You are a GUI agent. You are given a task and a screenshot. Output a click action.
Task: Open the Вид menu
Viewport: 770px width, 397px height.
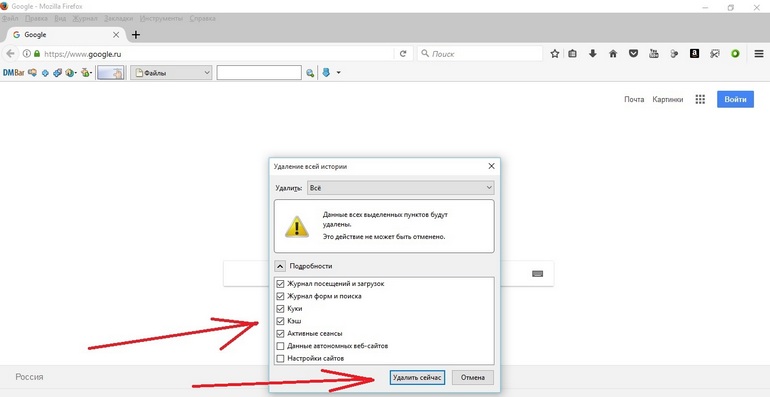coord(60,19)
